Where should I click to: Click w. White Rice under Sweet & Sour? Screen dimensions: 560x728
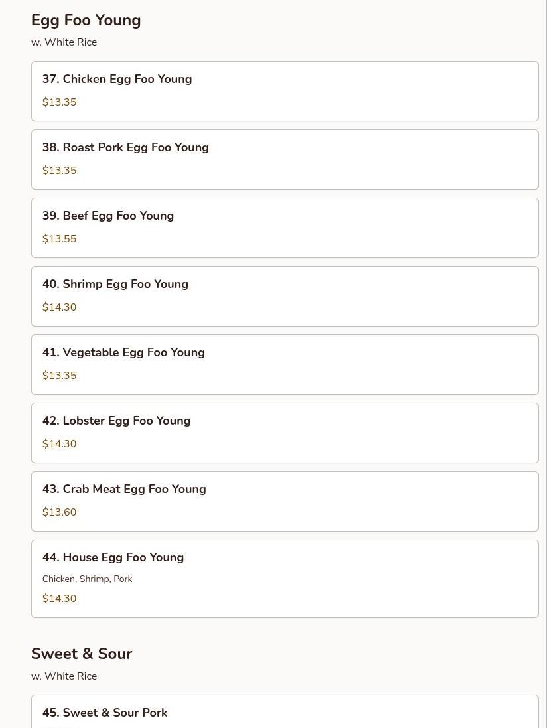[64, 676]
